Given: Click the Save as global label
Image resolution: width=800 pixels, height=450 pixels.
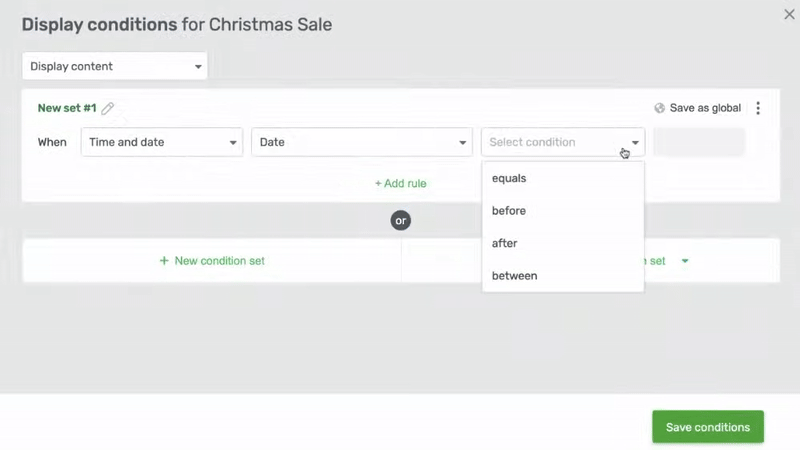Looking at the screenshot, I should tap(705, 108).
